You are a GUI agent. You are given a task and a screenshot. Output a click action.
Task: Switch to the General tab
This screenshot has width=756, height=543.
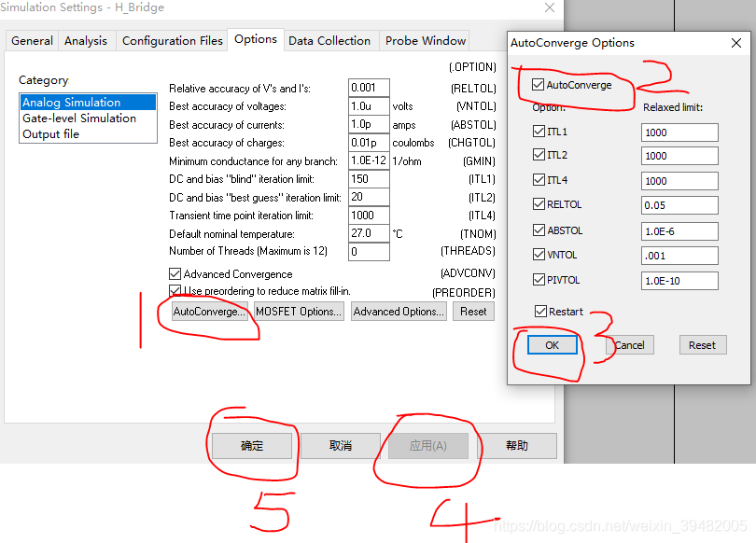coord(32,41)
